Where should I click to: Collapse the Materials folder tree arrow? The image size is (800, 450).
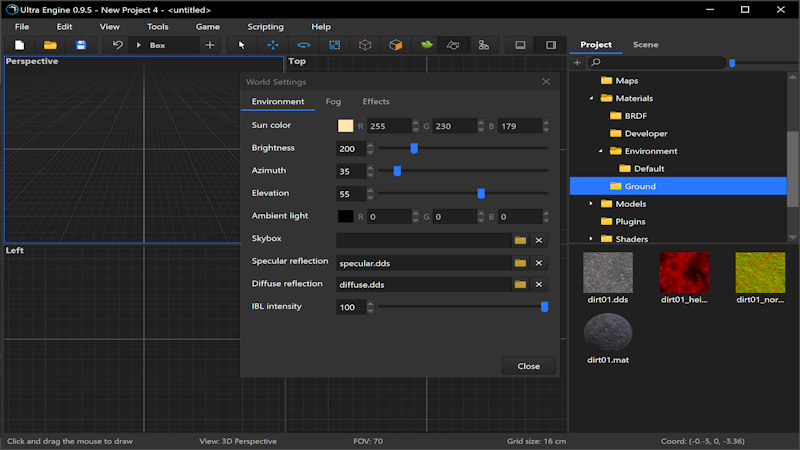coord(591,98)
